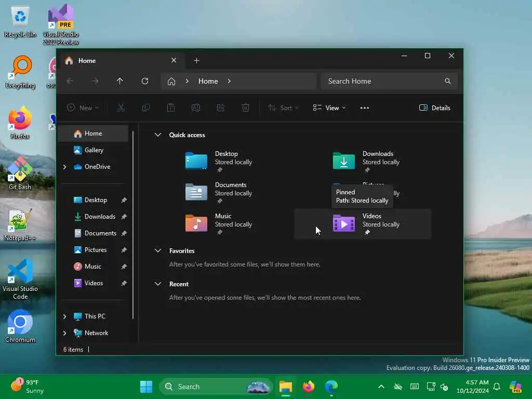Refresh the Home view
Screen dimensions: 532x399
(145, 81)
